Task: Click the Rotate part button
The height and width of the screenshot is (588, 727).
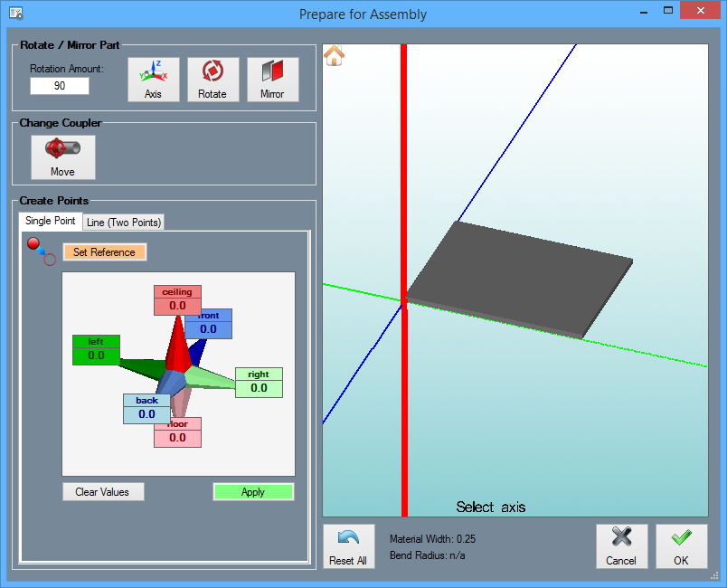Action: [212, 80]
